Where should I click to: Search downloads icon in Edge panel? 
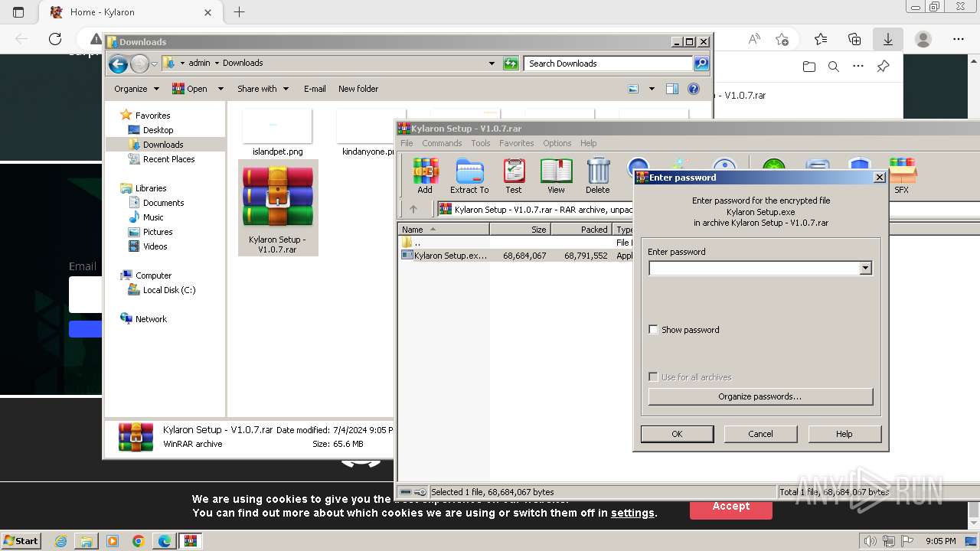pyautogui.click(x=834, y=67)
